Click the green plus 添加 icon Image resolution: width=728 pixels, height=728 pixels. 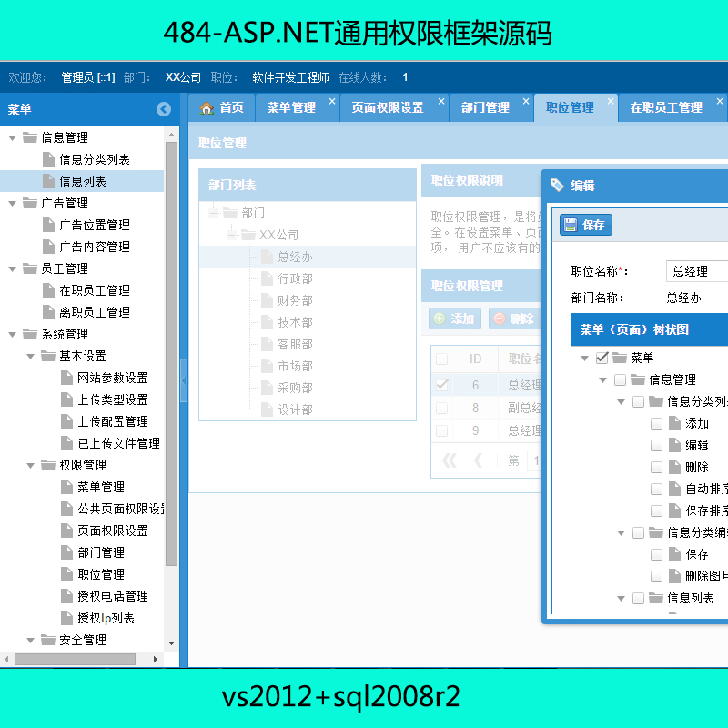pyautogui.click(x=440, y=318)
